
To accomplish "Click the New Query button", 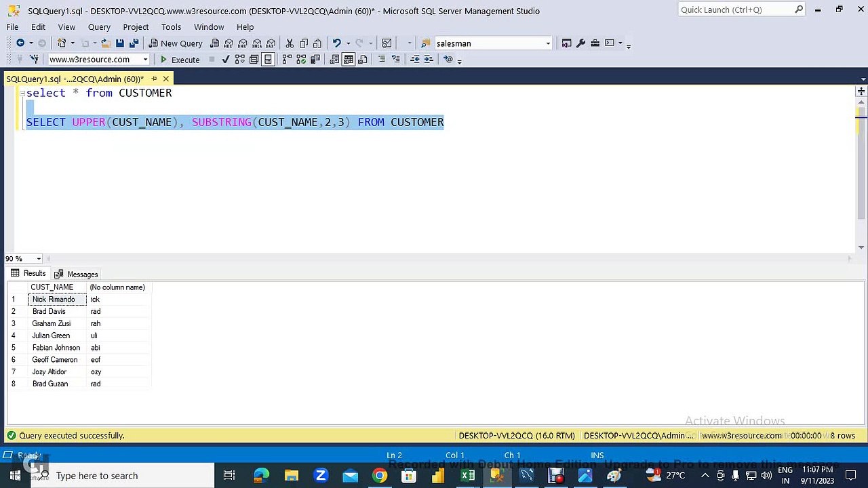I will tap(176, 43).
